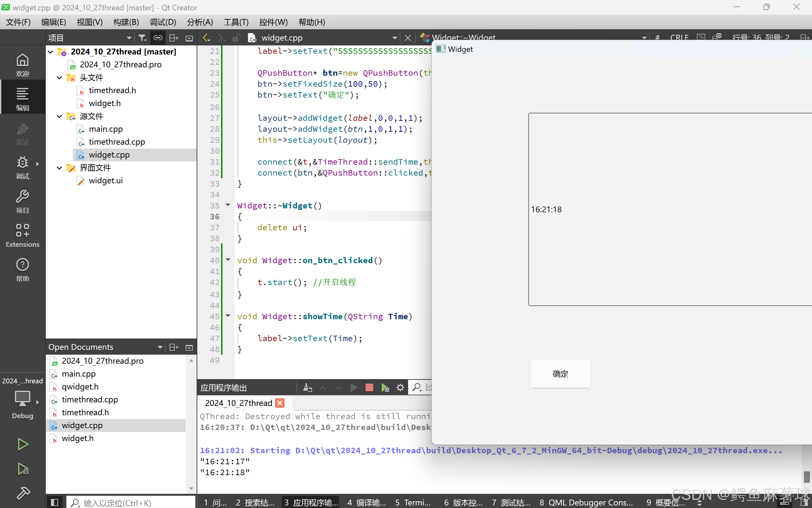Go back in editor navigation history

pyautogui.click(x=206, y=38)
